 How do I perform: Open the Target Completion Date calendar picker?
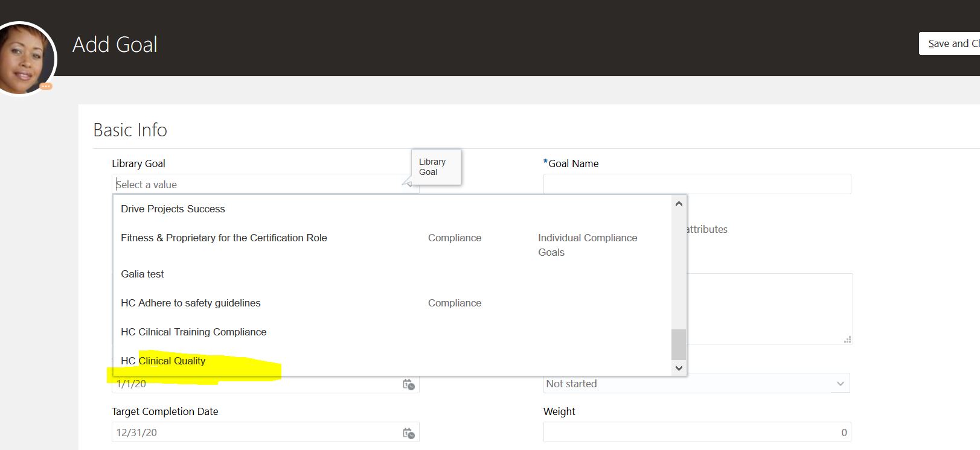click(x=409, y=433)
